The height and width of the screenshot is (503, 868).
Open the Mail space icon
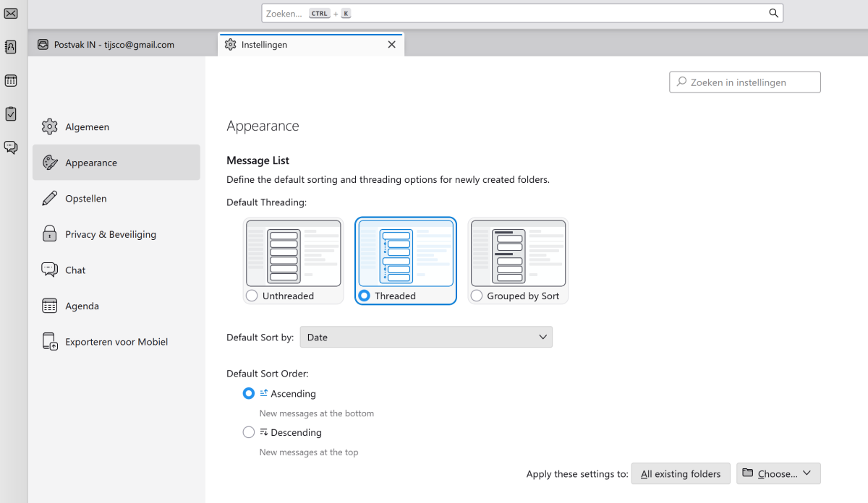click(11, 13)
